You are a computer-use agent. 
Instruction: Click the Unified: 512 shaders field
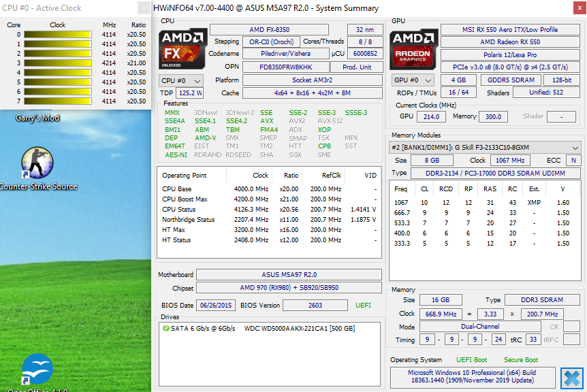point(546,93)
